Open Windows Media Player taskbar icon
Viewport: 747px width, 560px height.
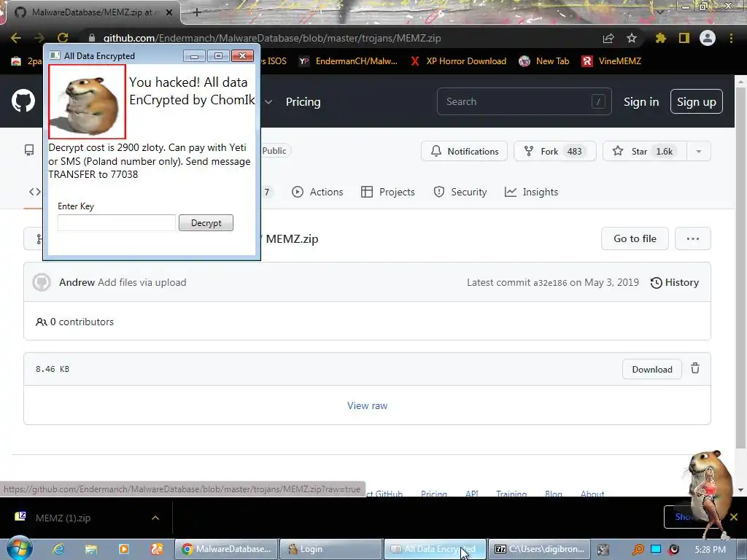click(124, 549)
